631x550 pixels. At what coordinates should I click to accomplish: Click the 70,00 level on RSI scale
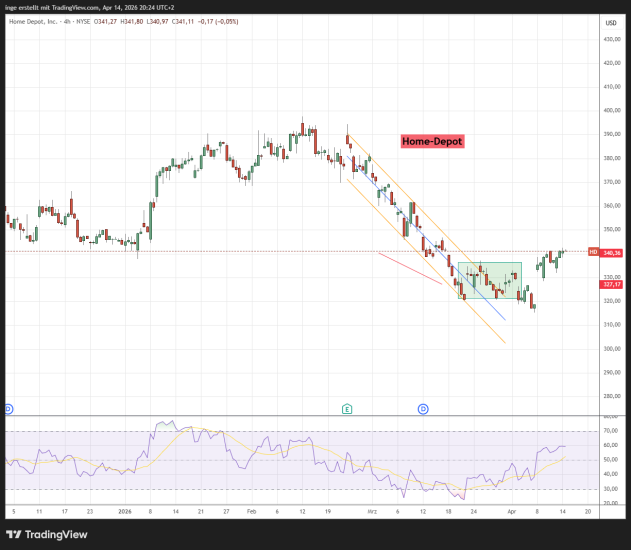(610, 430)
